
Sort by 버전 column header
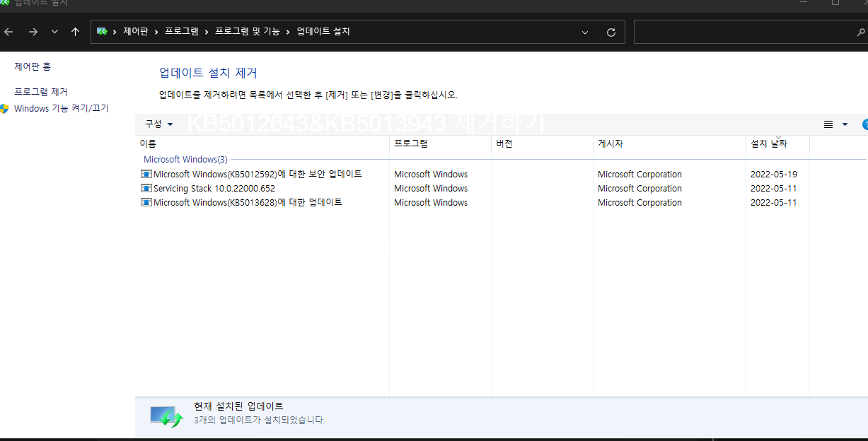(x=542, y=143)
